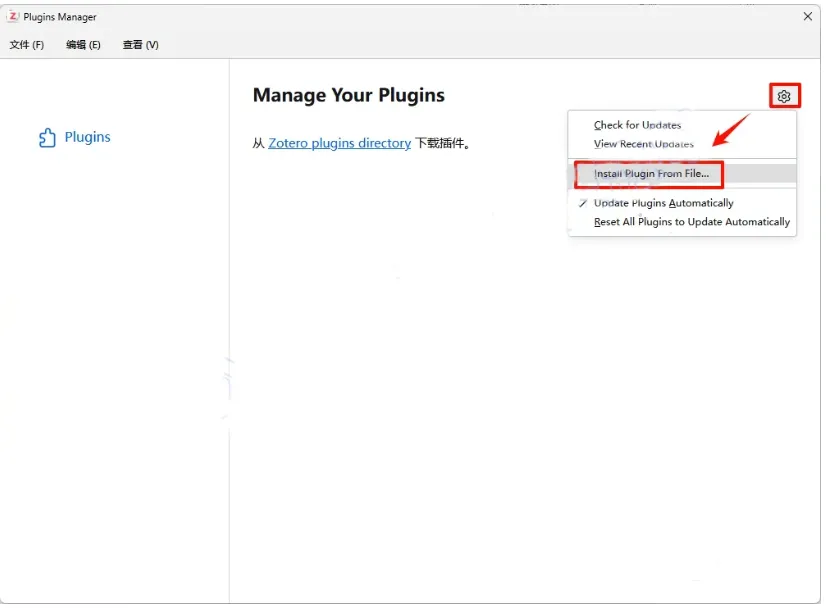This screenshot has width=826, height=609.
Task: Click the Zotero logo in title bar
Action: (13, 17)
